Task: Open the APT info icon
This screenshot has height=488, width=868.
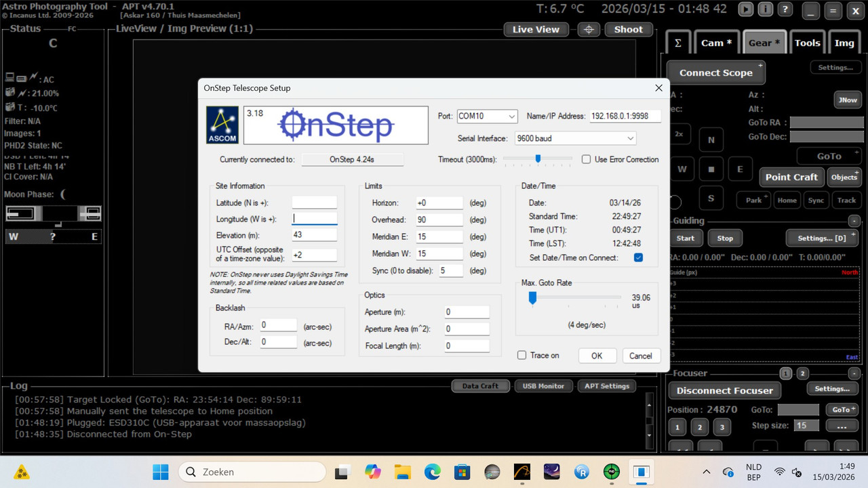Action: [x=765, y=9]
